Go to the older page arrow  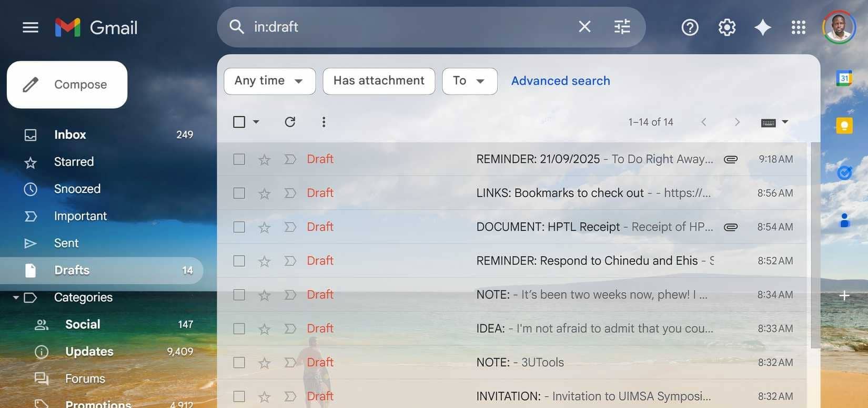click(737, 122)
